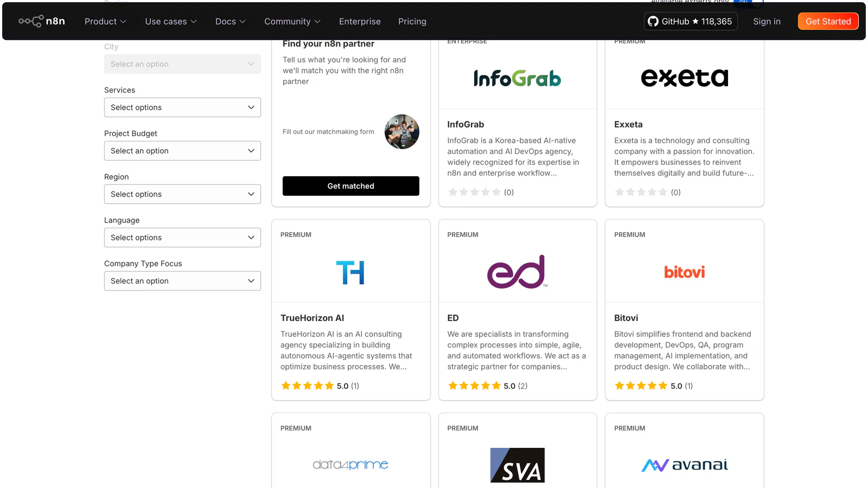Open the Bitovi partner title

626,318
